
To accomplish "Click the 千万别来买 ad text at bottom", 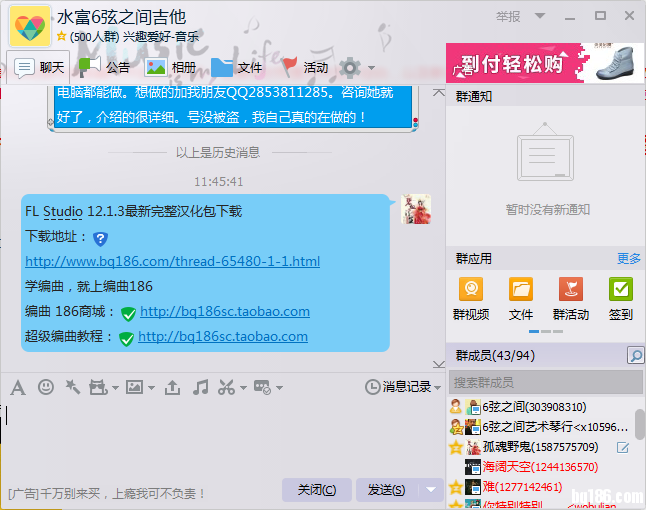I will click(x=106, y=493).
